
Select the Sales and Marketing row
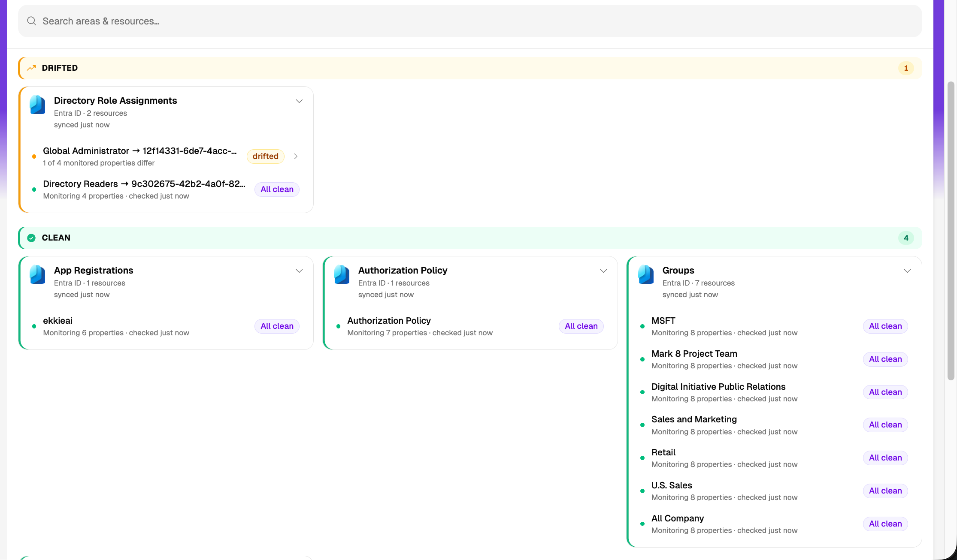pyautogui.click(x=775, y=425)
